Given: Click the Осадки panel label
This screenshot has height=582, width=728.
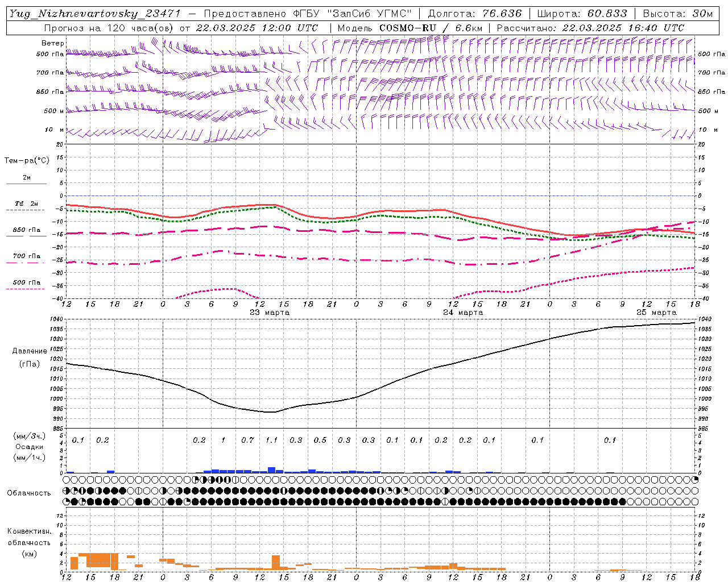Looking at the screenshot, I should [x=30, y=447].
